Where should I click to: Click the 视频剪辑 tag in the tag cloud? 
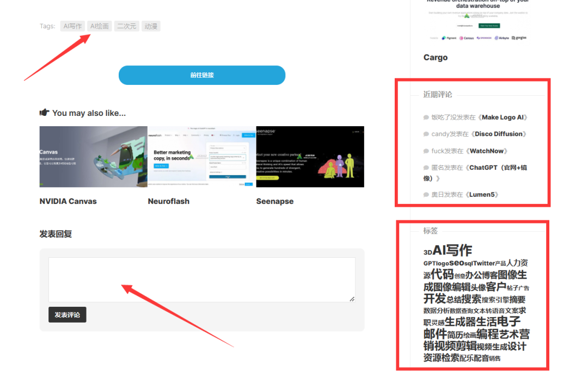tap(455, 345)
